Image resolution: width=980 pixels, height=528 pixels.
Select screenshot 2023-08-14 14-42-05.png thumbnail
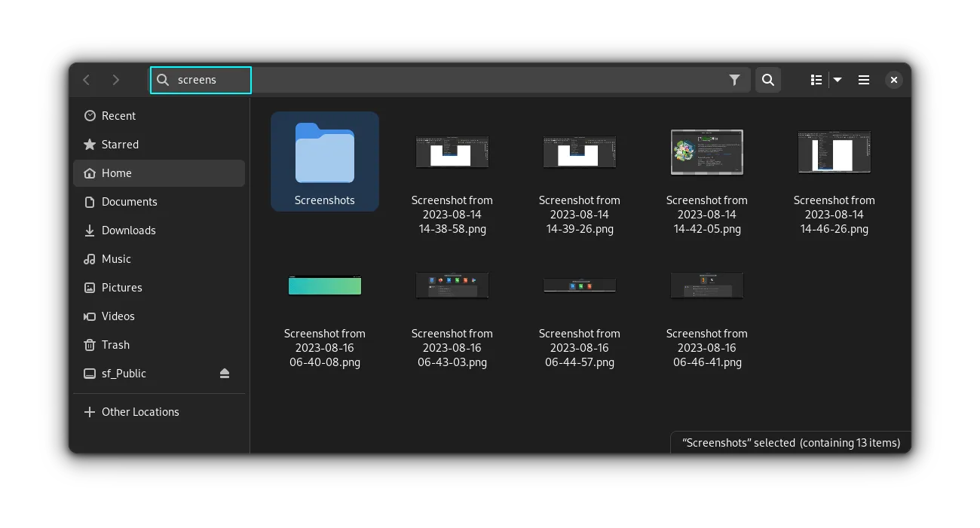point(707,152)
